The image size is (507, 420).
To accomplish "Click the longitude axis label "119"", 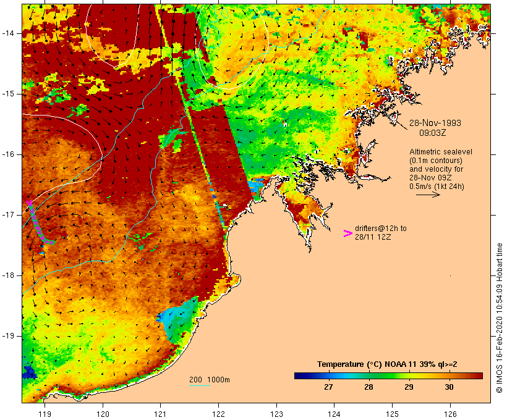I will coord(45,414).
